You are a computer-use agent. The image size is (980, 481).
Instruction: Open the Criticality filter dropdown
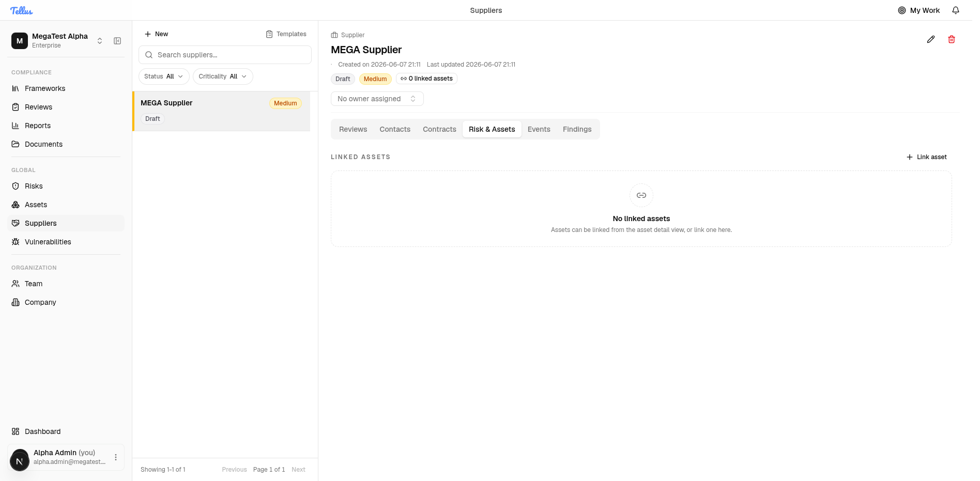pos(223,76)
